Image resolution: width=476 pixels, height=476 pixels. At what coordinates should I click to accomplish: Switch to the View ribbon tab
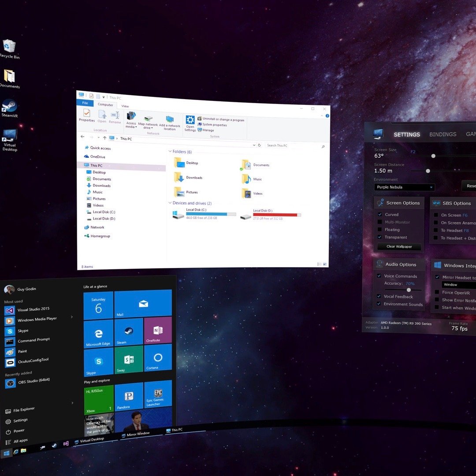pos(125,106)
